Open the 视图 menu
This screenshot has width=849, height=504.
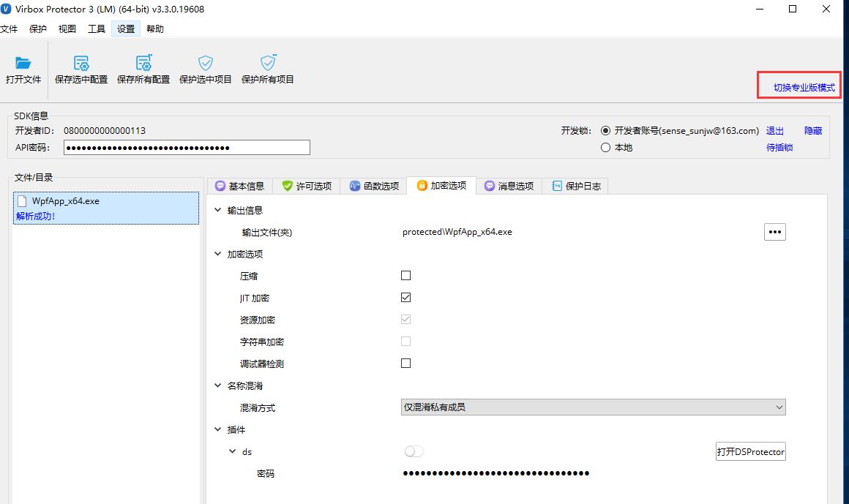67,29
